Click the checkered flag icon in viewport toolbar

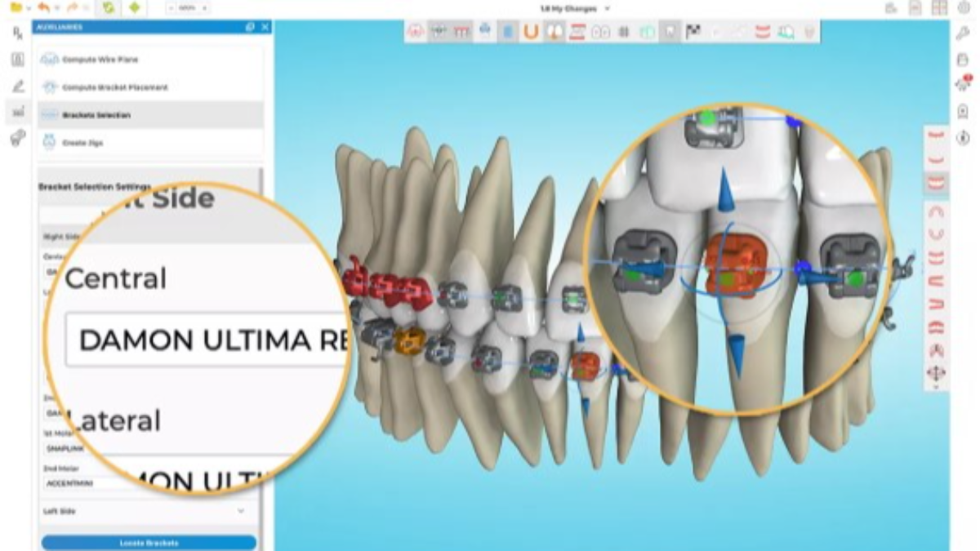693,32
